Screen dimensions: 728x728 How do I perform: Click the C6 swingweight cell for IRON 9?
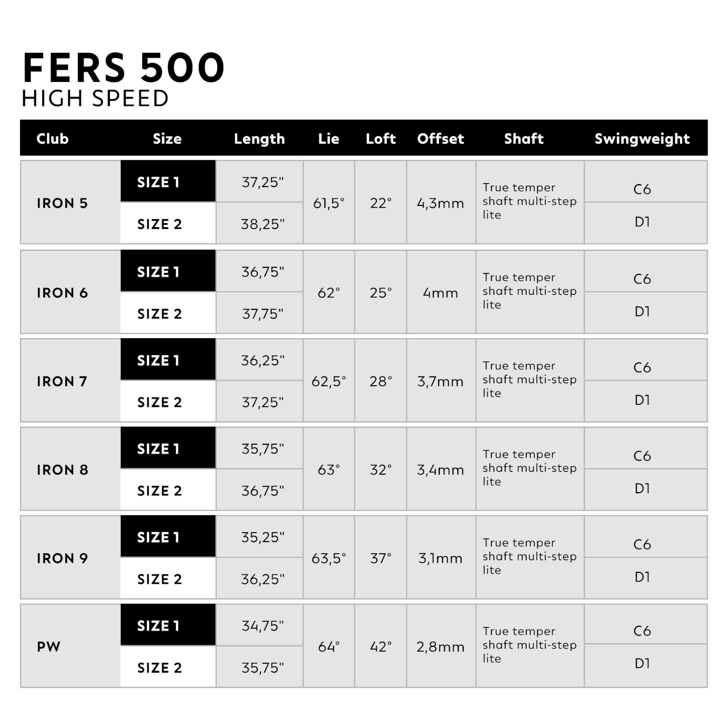(642, 545)
